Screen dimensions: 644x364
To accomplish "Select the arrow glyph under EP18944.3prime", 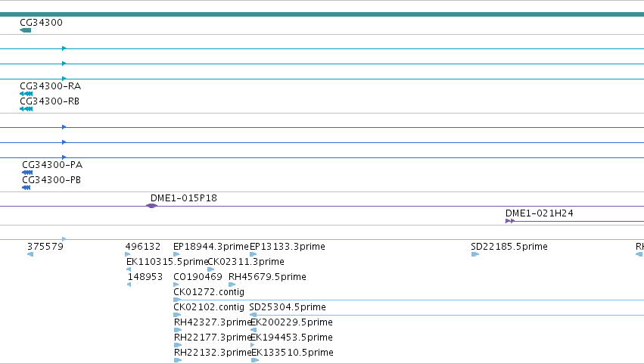I will click(176, 254).
